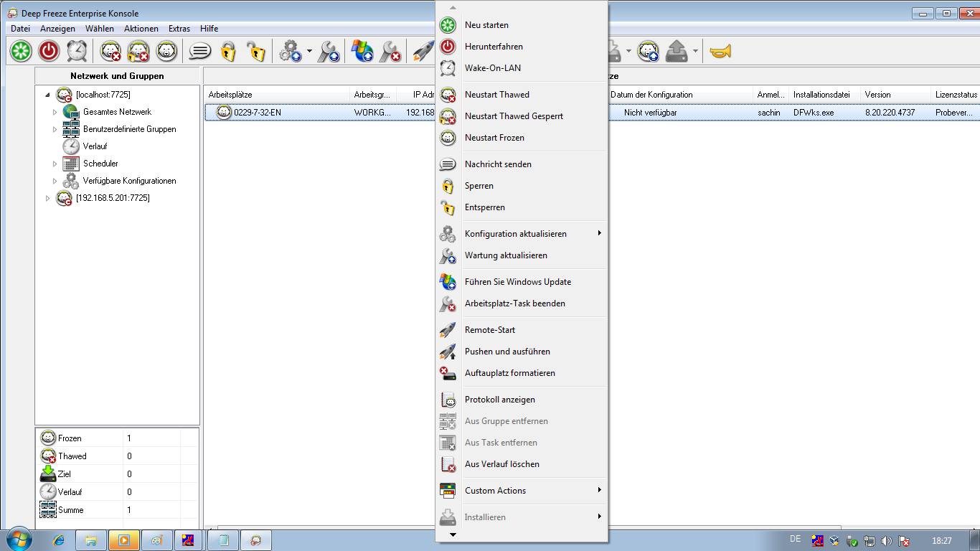Viewport: 980px width, 551px height.
Task: Click the closed padlock lock toolbar icon
Action: point(228,51)
